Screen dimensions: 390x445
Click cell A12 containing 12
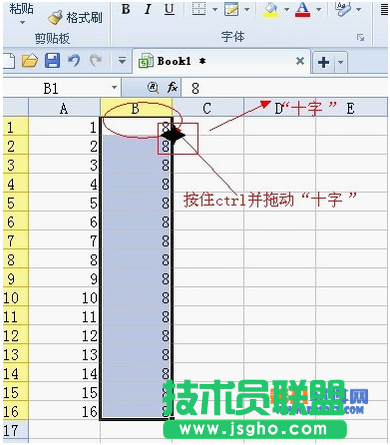coord(64,335)
